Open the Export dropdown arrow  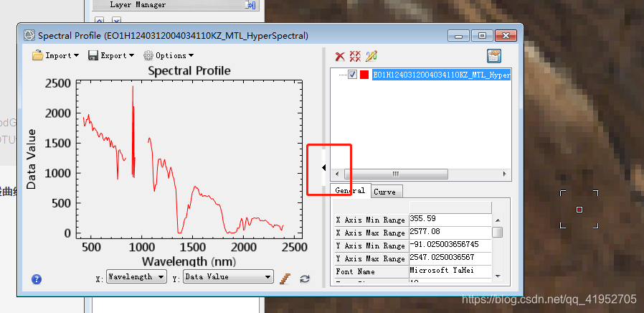(x=131, y=55)
